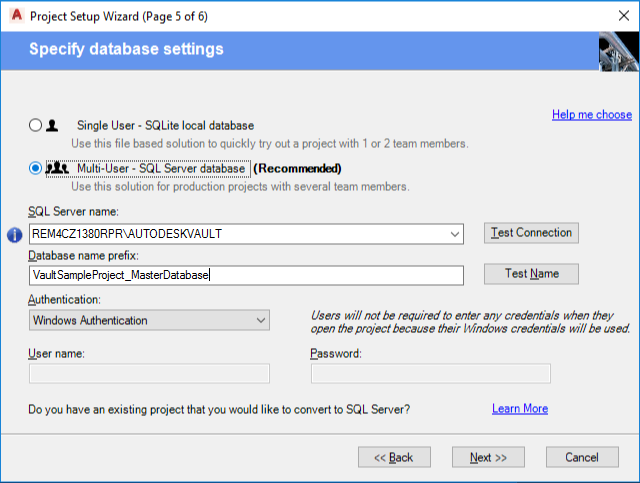Click the Test Name button
This screenshot has width=640, height=483.
click(x=531, y=274)
